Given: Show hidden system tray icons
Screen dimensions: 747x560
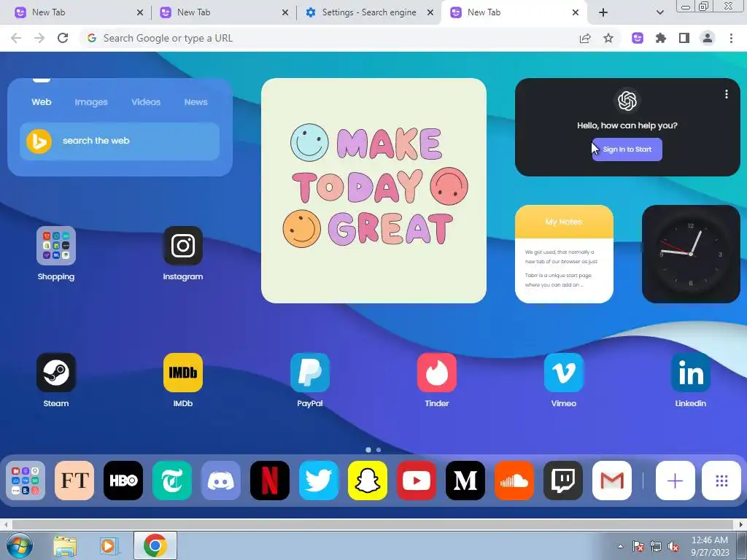Looking at the screenshot, I should tap(620, 546).
